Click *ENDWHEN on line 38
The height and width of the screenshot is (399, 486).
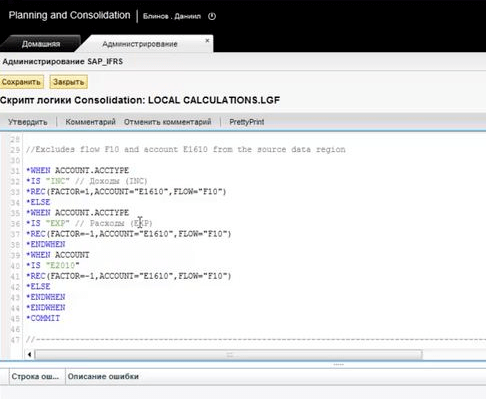(46, 244)
